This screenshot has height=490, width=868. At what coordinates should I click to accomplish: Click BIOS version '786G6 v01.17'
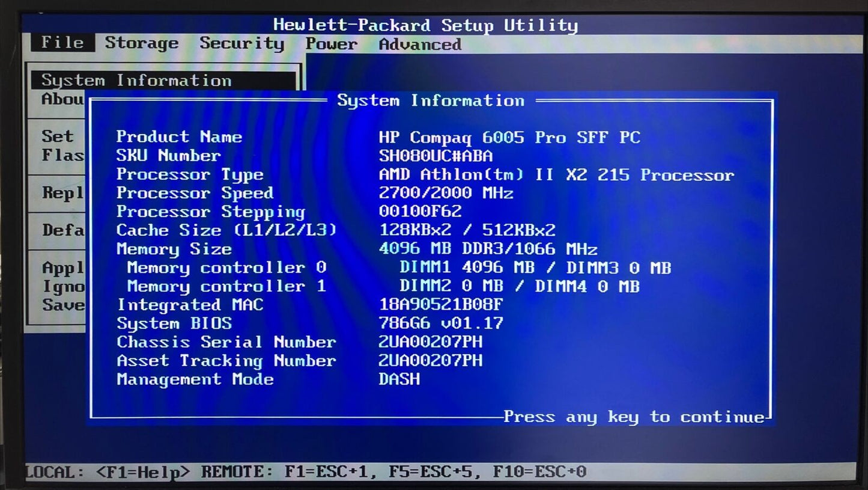tap(441, 323)
